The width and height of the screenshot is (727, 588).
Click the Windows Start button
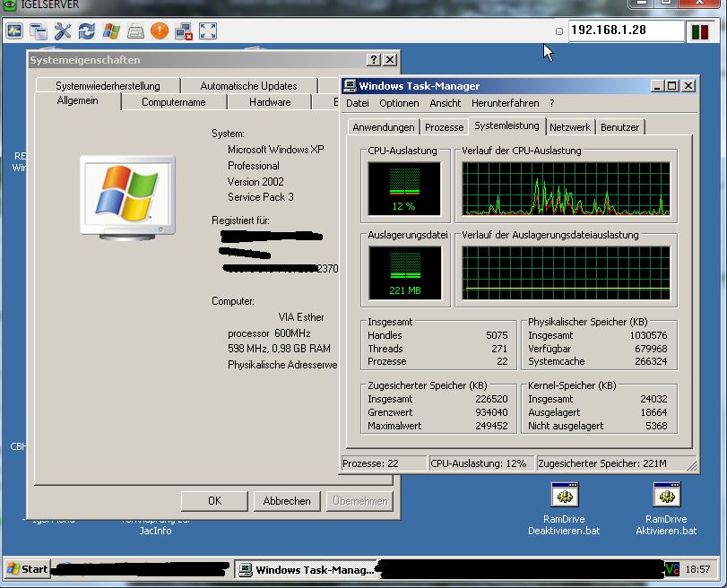click(27, 569)
